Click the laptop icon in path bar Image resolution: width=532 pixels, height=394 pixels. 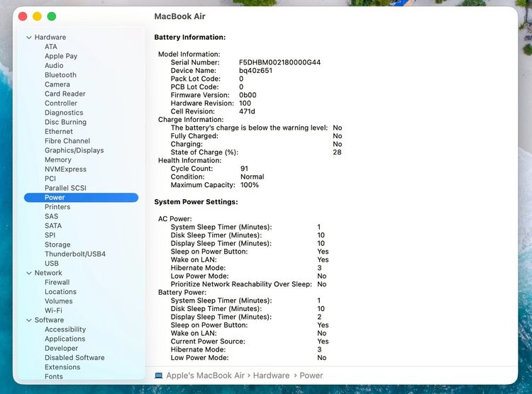158,376
